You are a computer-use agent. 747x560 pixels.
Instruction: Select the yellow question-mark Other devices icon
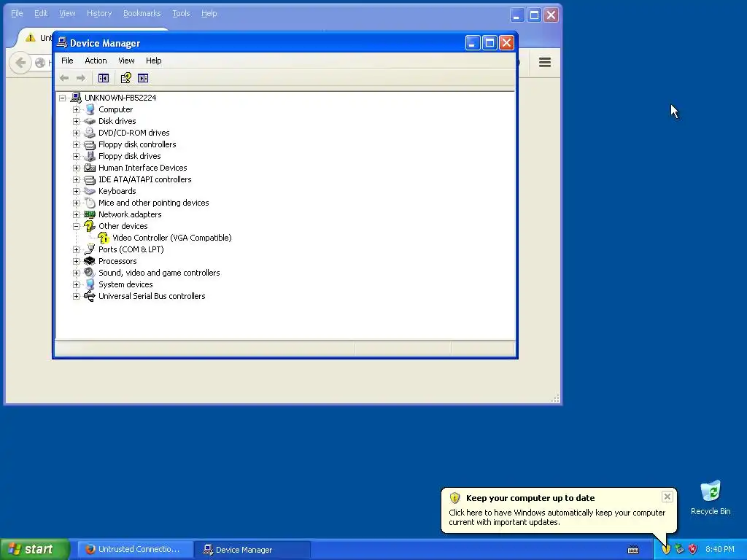(x=90, y=226)
